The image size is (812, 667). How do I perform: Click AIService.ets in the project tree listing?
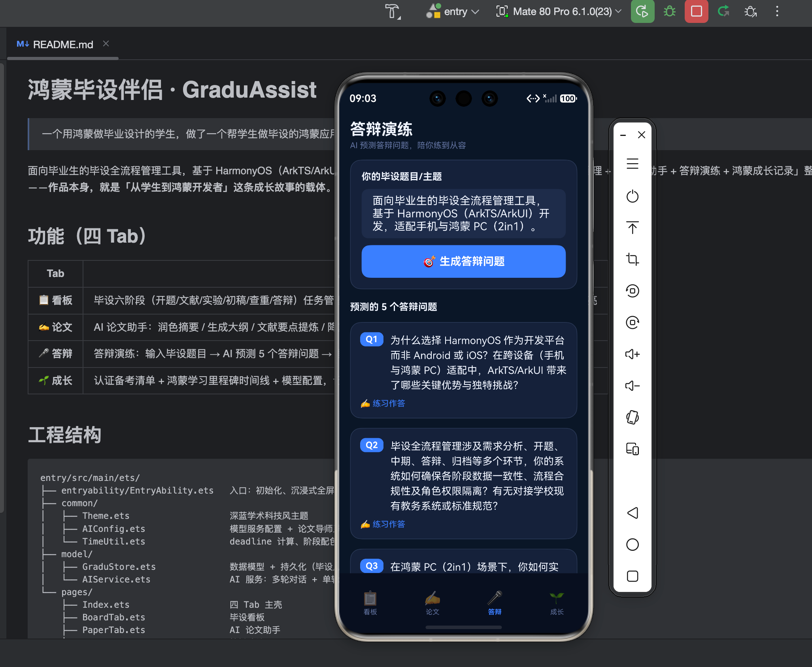pyautogui.click(x=117, y=579)
